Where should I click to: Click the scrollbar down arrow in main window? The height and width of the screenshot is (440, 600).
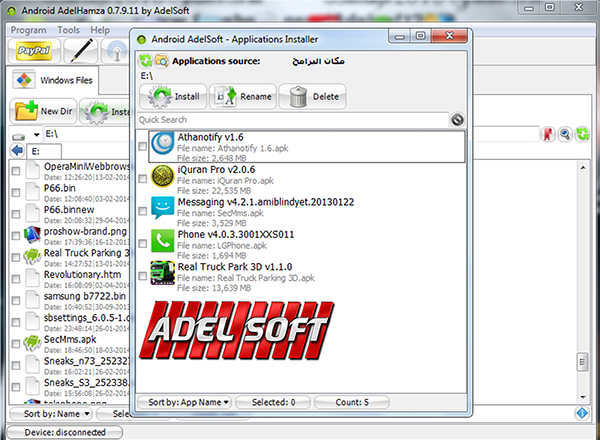(x=583, y=397)
